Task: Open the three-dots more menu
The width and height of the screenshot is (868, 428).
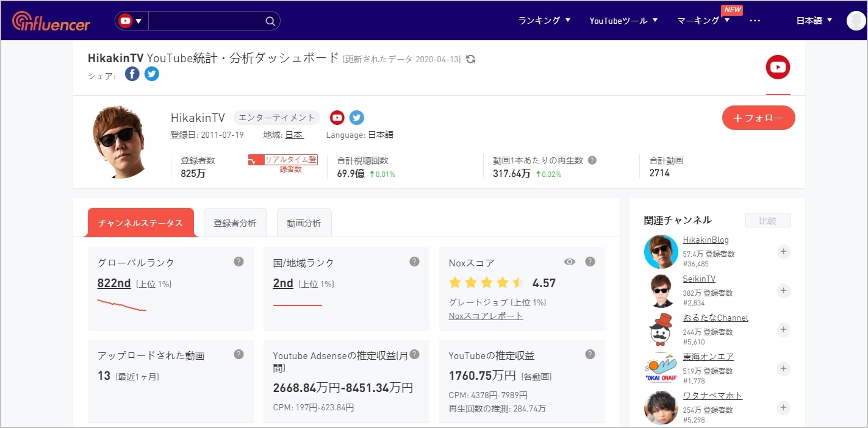Action: coord(755,21)
